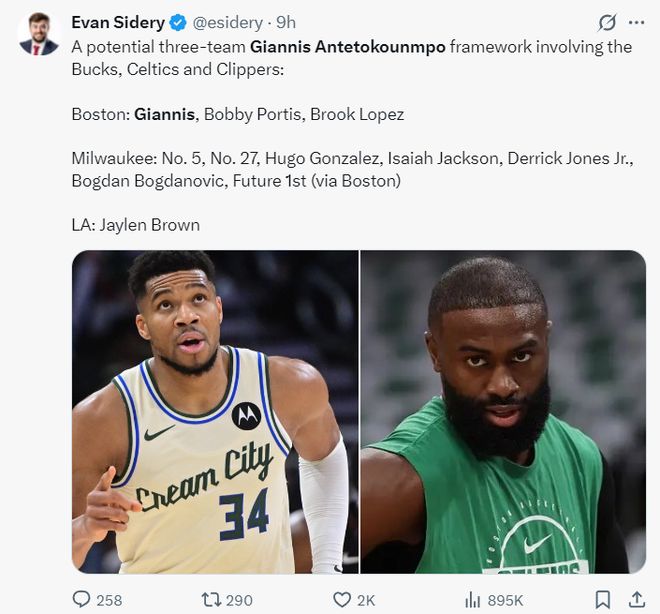Like the tweet with the heart icon
This screenshot has height=614, width=660.
[342, 600]
